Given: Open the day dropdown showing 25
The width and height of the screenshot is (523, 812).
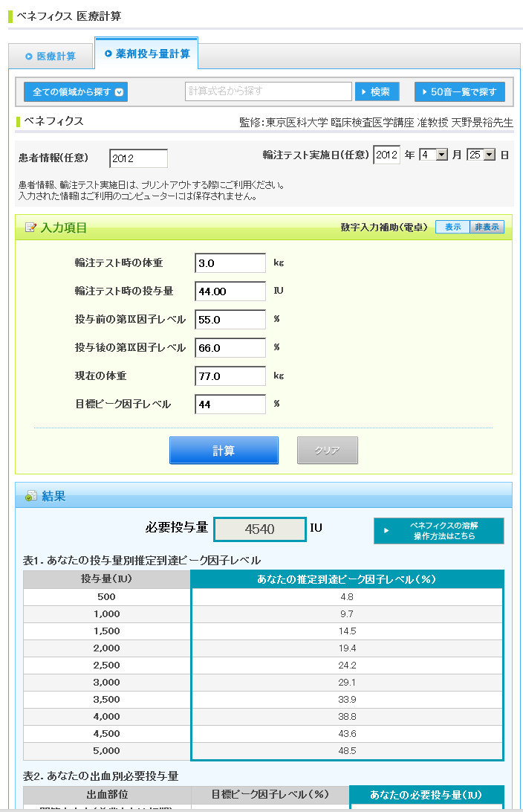Looking at the screenshot, I should pyautogui.click(x=481, y=155).
